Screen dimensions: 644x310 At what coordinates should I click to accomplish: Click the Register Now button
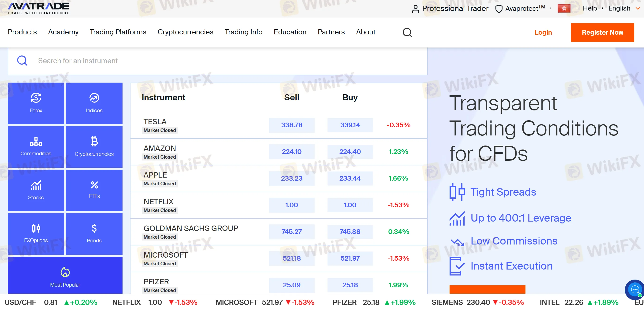pos(602,33)
